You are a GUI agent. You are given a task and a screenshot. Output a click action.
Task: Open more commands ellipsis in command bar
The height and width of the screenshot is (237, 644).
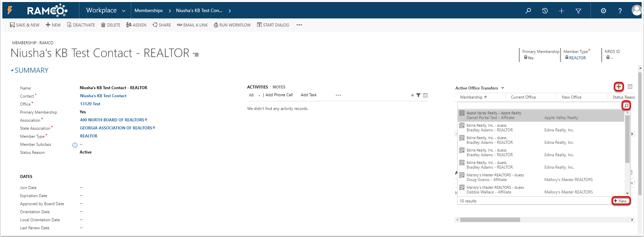click(x=299, y=25)
